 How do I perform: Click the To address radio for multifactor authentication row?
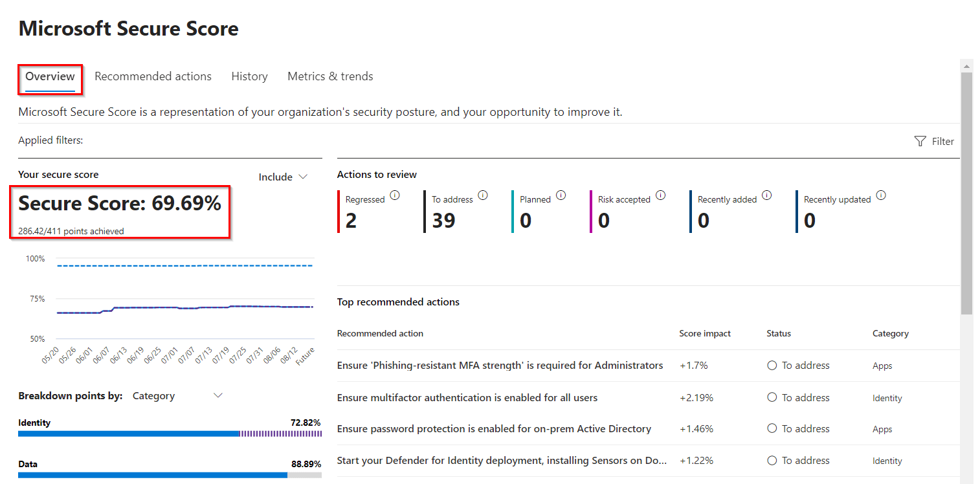[772, 397]
